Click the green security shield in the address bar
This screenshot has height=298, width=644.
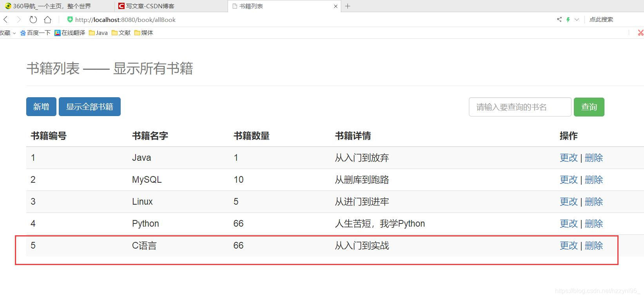point(70,20)
